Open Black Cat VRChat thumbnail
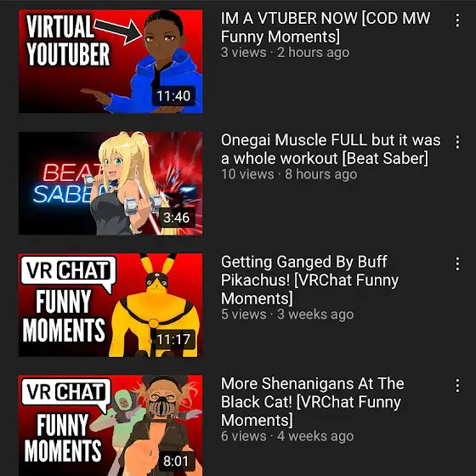 point(110,426)
